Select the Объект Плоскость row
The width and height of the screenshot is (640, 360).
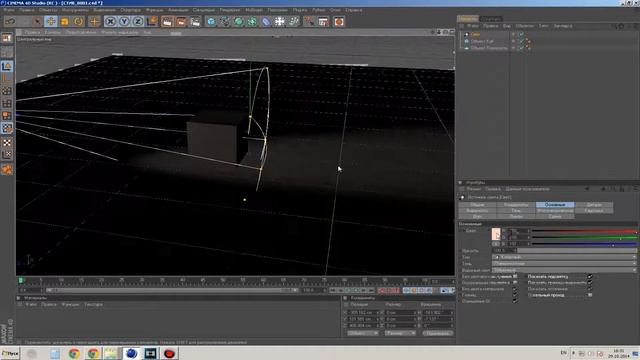[489, 48]
